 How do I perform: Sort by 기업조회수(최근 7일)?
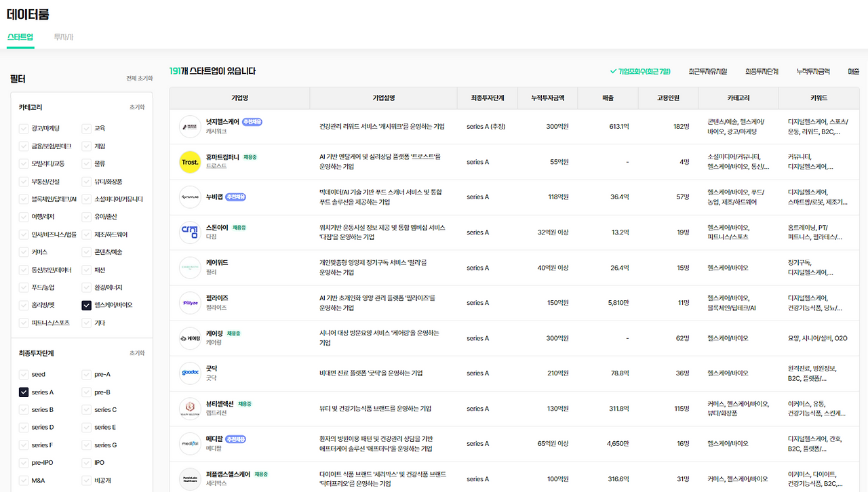point(640,71)
